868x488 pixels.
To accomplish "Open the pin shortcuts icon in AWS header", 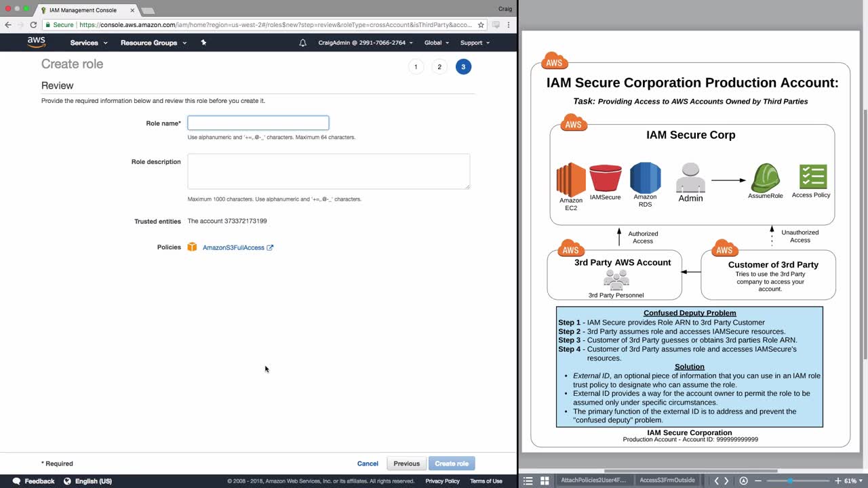I will pos(203,43).
